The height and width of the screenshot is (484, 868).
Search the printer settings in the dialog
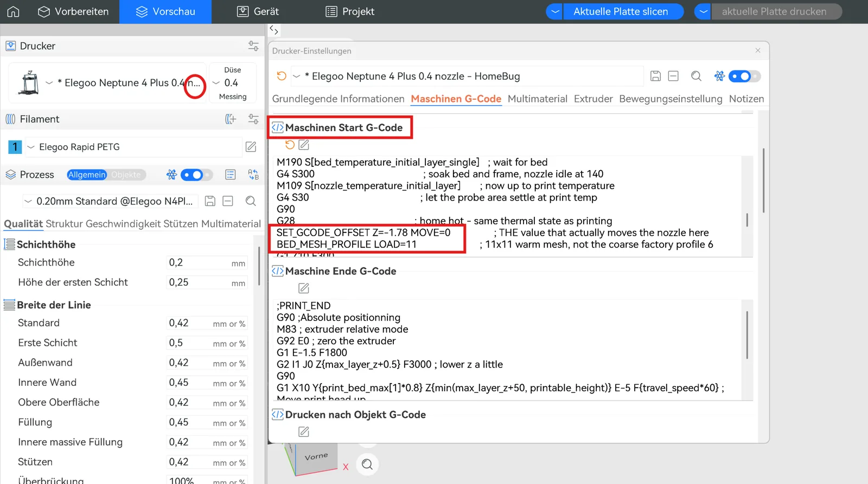click(x=696, y=76)
